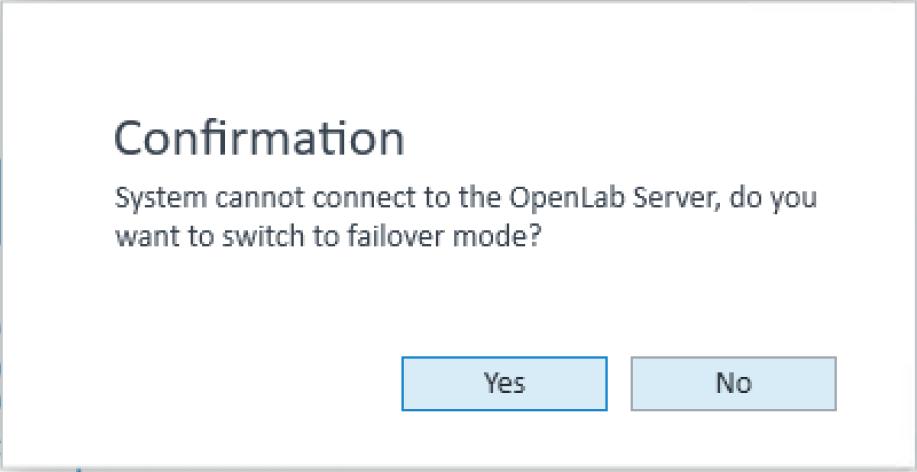The image size is (917, 472).
Task: Answer Yes to the OpenLab Server prompt
Action: pyautogui.click(x=504, y=383)
